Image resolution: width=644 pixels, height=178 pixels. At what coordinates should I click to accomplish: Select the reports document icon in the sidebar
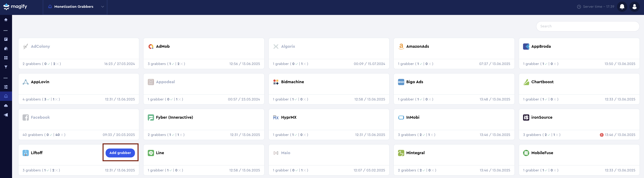pyautogui.click(x=5, y=39)
